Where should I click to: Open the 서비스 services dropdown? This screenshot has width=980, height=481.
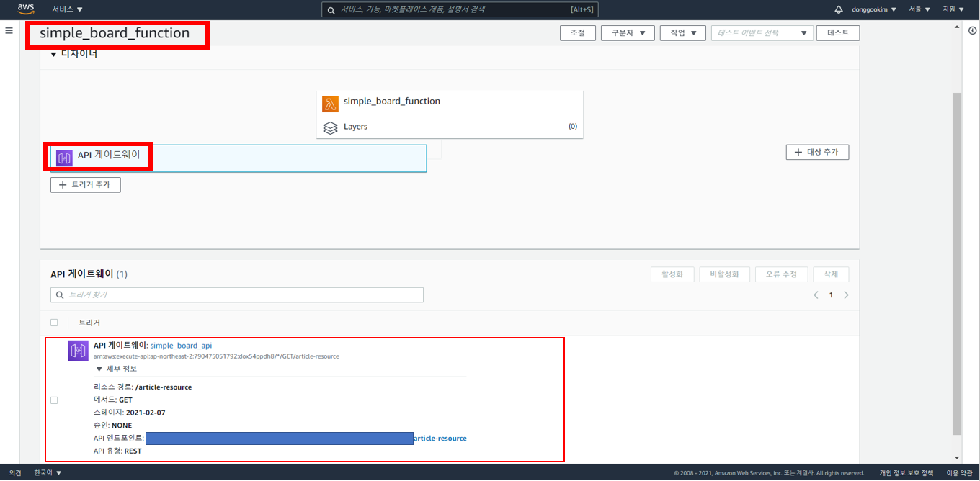[67, 9]
